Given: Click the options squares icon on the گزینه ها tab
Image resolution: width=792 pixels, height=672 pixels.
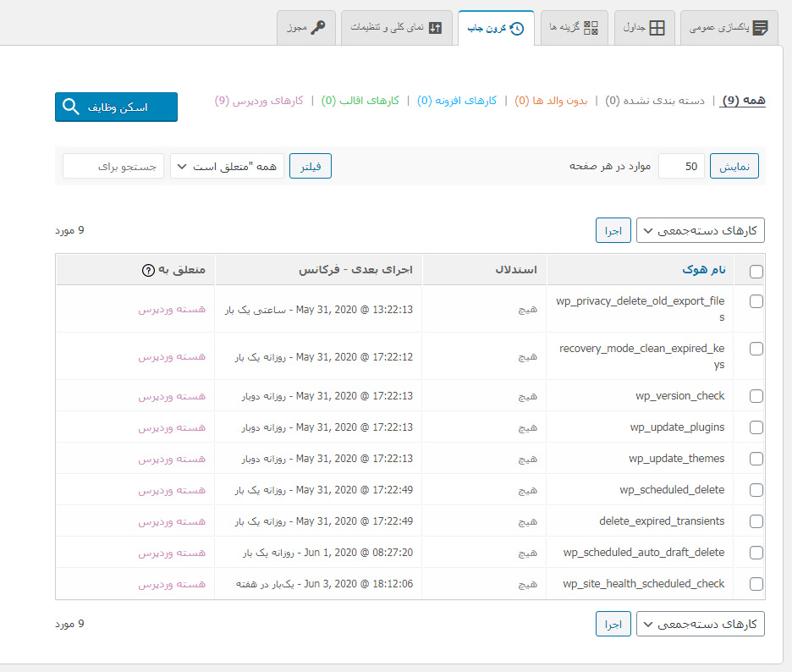Looking at the screenshot, I should tap(591, 28).
